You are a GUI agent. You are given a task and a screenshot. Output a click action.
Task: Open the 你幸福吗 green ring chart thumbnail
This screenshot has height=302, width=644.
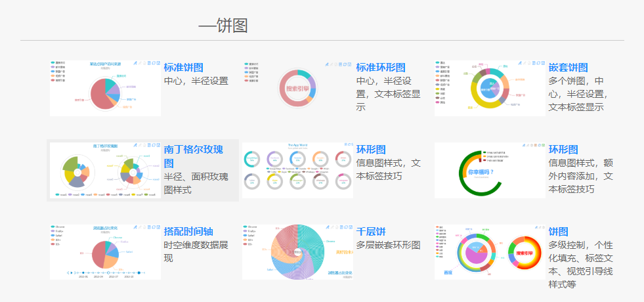pyautogui.click(x=490, y=171)
